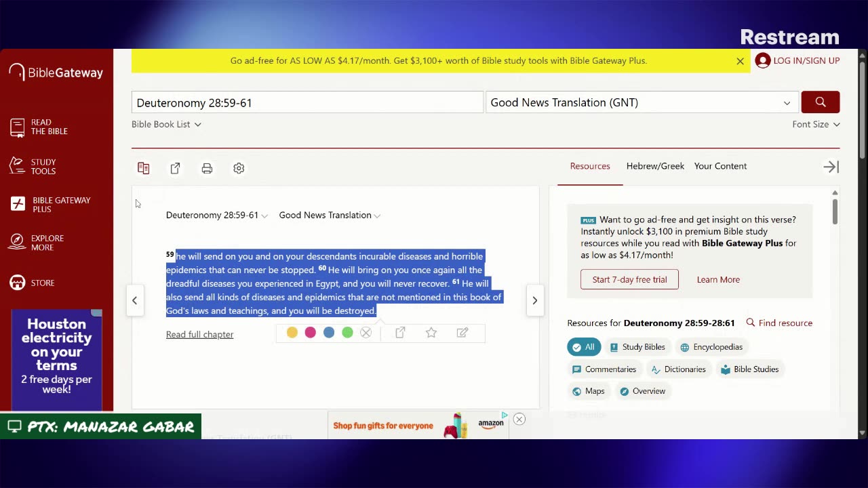Screen dimensions: 868x488
Task: Select the All resources filter
Action: click(x=584, y=347)
